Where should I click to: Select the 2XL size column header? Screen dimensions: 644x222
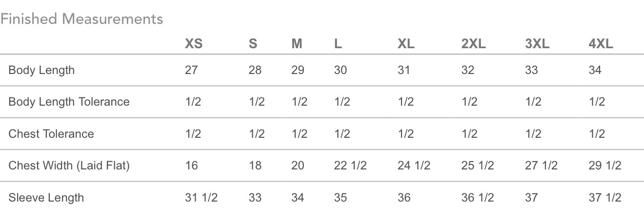tap(473, 44)
